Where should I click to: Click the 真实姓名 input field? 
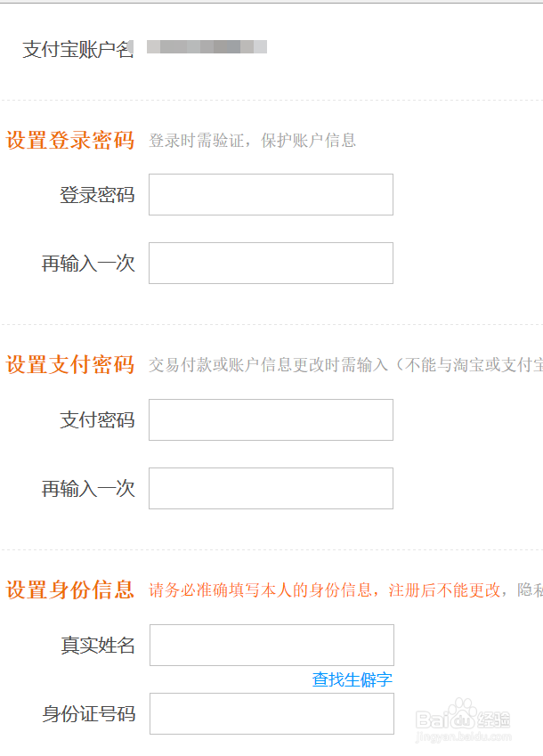[271, 645]
